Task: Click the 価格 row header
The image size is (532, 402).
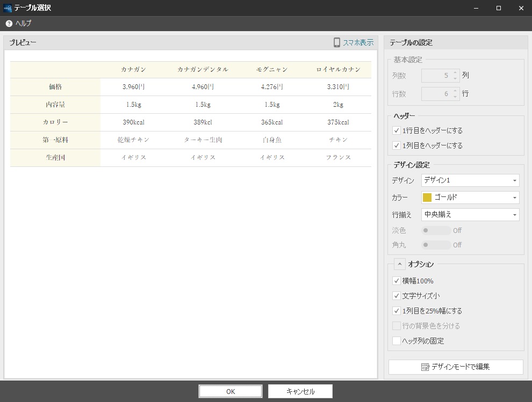Action: pos(55,87)
